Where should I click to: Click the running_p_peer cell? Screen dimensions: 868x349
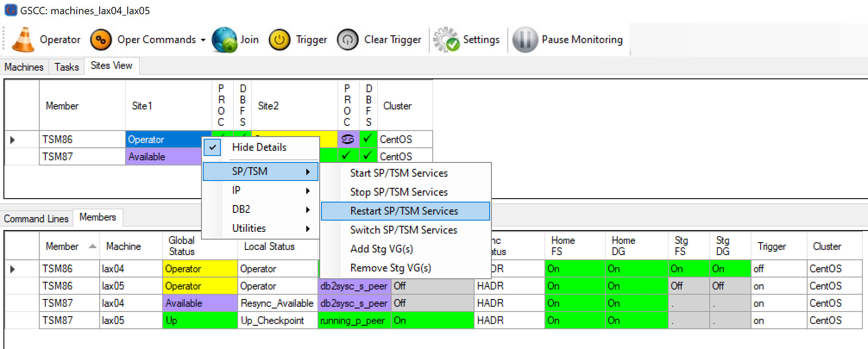click(x=354, y=321)
